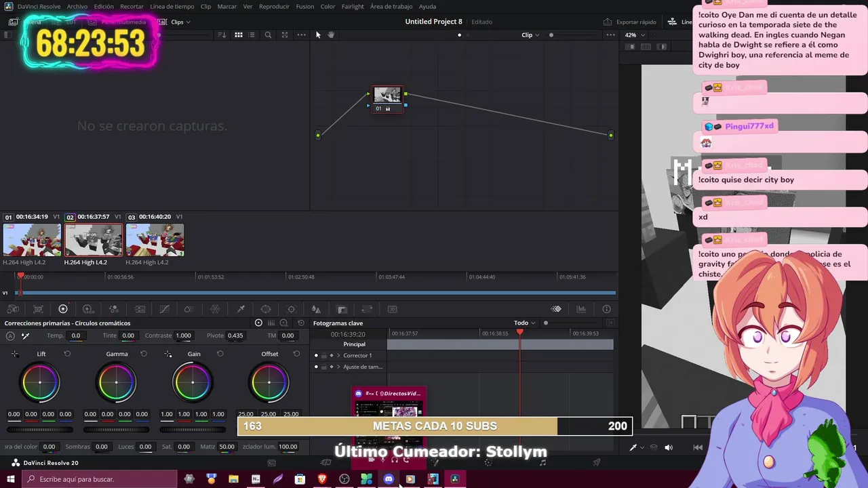Toggle Auto color balance button

click(x=10, y=336)
